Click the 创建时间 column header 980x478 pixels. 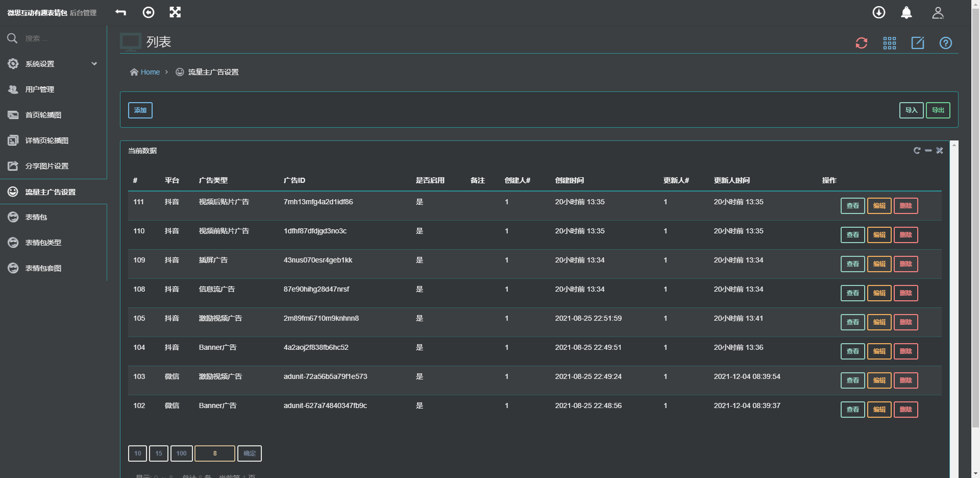[x=570, y=180]
